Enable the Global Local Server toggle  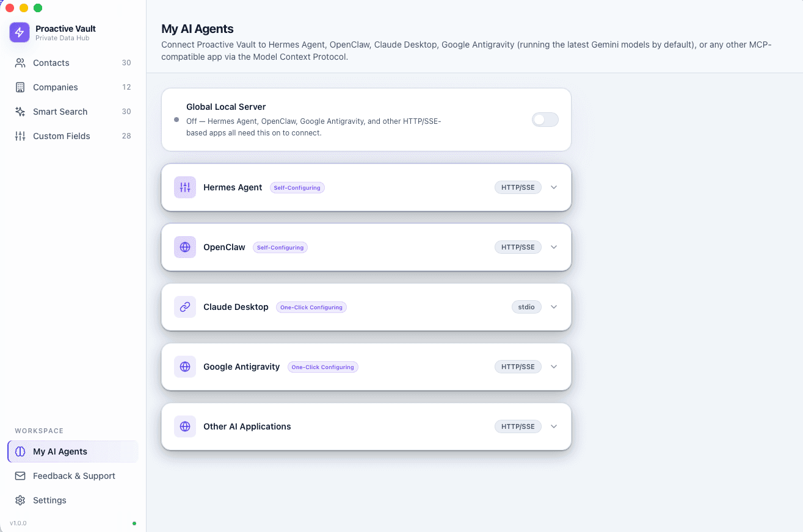tap(545, 120)
